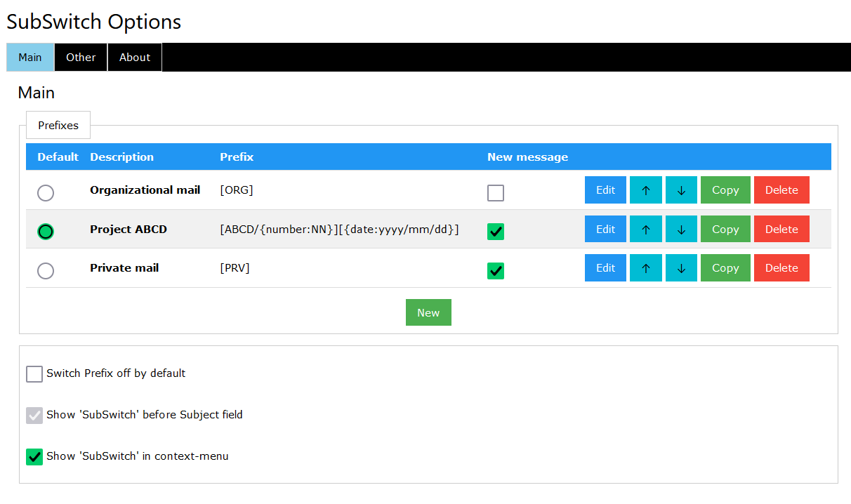Select the Project ABCD description text
The width and height of the screenshot is (851, 504).
coord(128,230)
